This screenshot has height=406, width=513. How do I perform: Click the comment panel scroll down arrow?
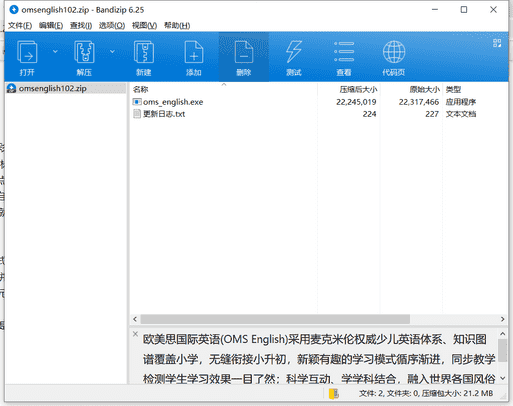click(503, 378)
